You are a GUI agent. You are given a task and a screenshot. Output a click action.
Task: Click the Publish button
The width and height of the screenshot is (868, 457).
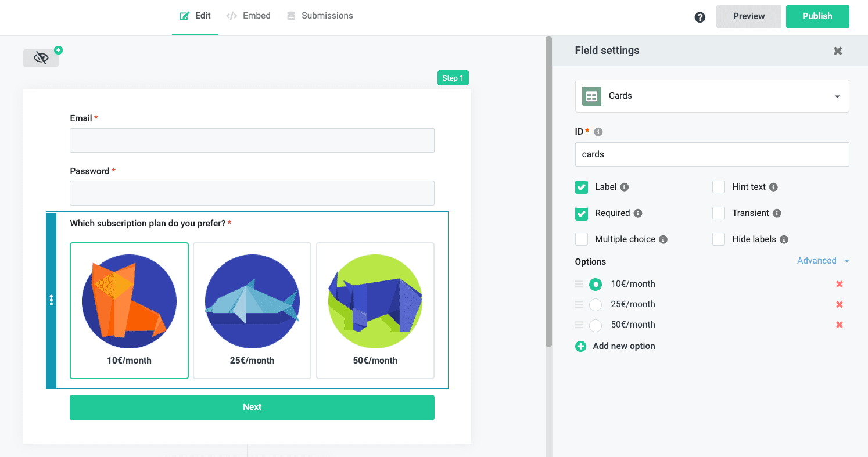pos(817,16)
